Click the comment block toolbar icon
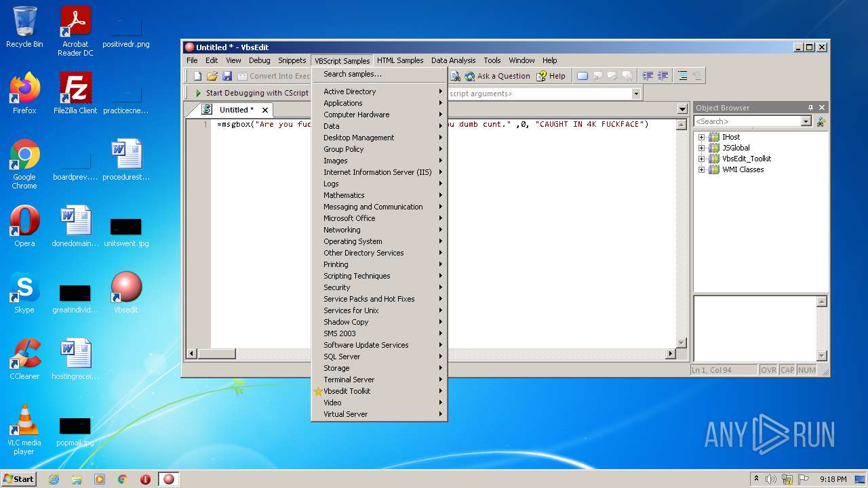868x488 pixels. click(682, 76)
